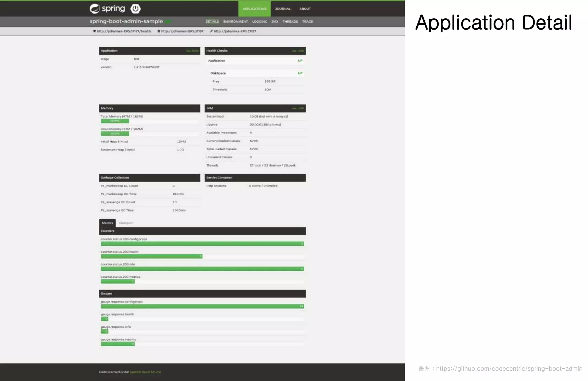The width and height of the screenshot is (588, 381).
Task: Open the health URL link
Action: tap(124, 31)
